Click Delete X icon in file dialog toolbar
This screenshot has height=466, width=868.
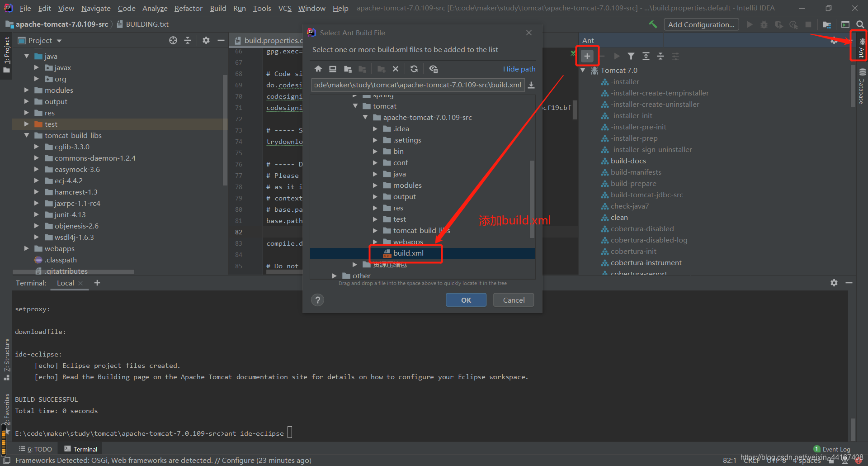[x=396, y=69]
